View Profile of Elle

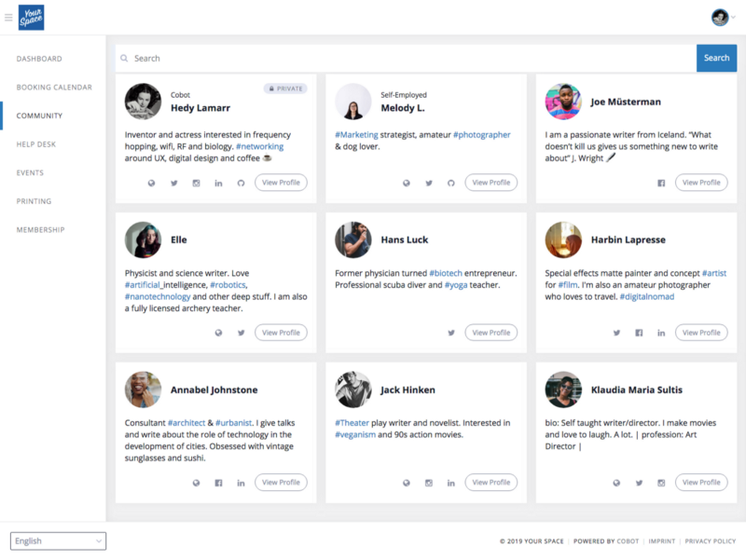pyautogui.click(x=281, y=333)
